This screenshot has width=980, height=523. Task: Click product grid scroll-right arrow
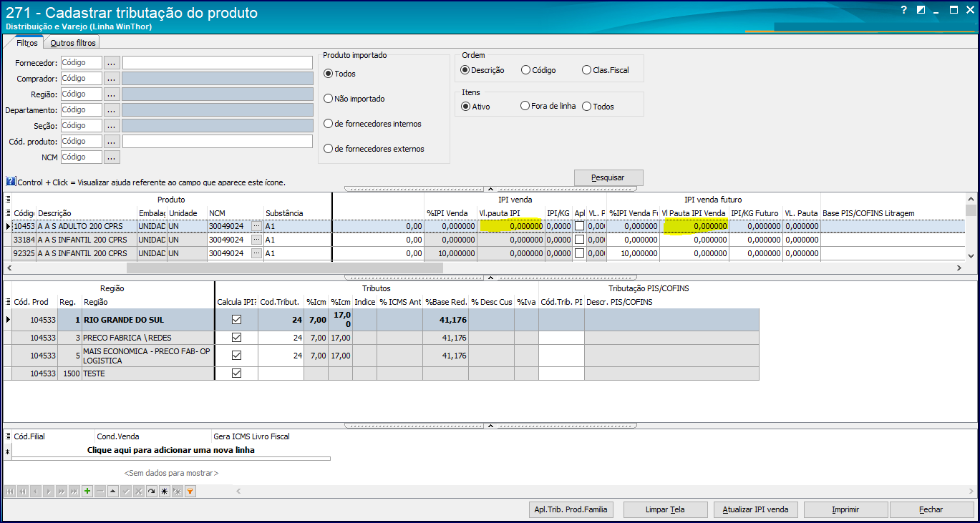click(959, 268)
